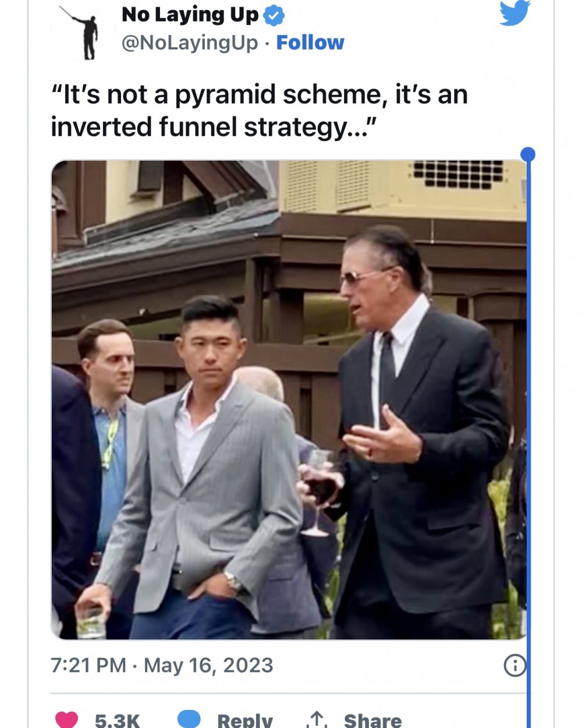Open the No Laying Up display name

[190, 15]
